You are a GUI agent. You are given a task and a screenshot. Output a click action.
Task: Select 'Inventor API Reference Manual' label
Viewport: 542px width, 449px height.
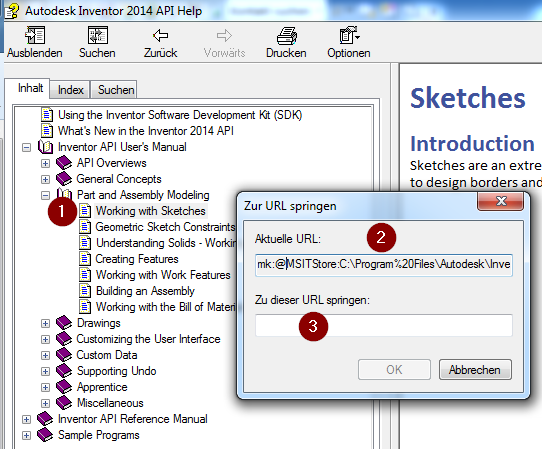point(133,419)
